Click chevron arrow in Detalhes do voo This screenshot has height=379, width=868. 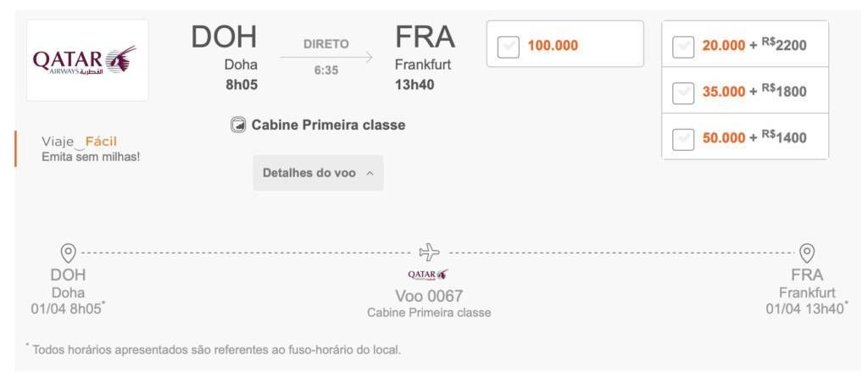tap(370, 174)
